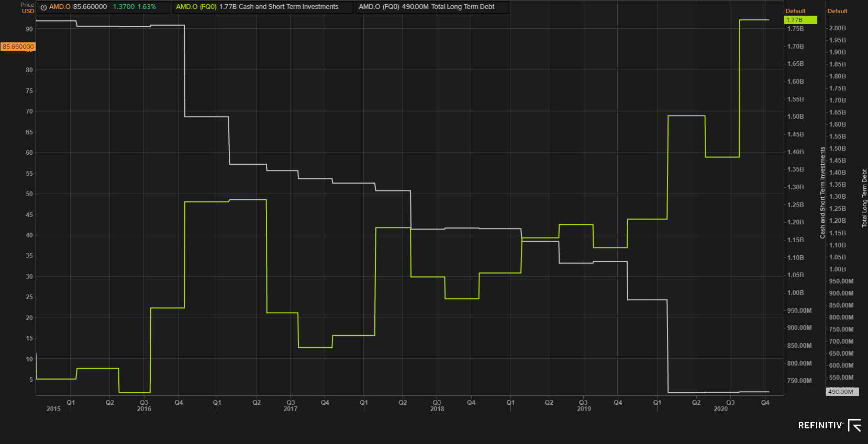The width and height of the screenshot is (868, 444).
Task: Click the "90" tick on price axis
Action: (x=29, y=29)
